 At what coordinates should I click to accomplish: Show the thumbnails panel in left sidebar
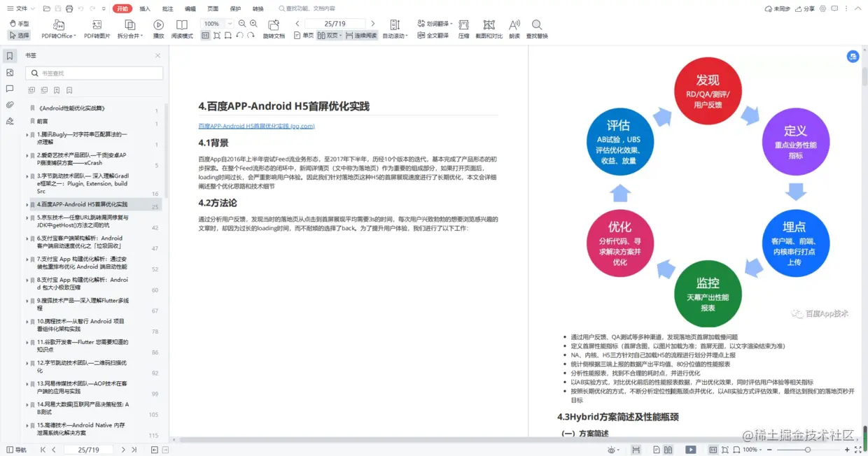[10, 72]
